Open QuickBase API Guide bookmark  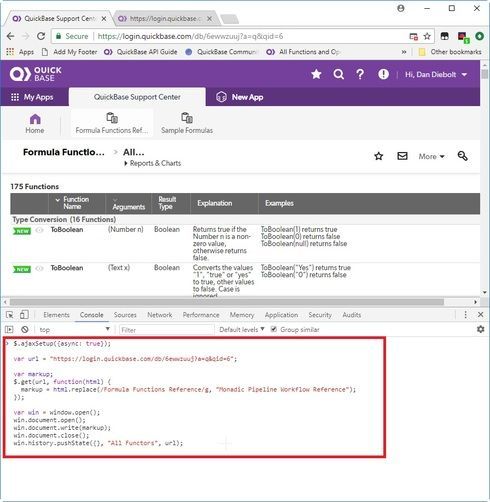click(x=141, y=52)
